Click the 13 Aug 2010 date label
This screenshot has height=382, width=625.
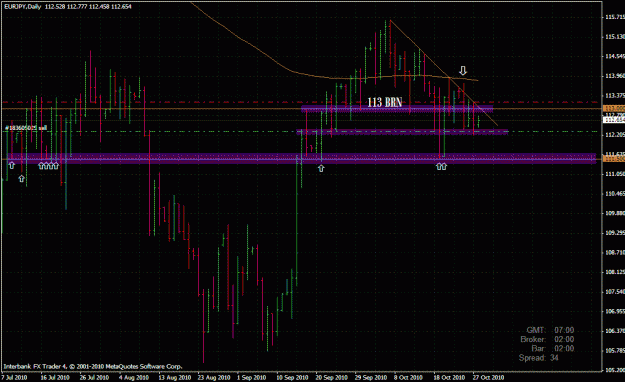174,377
